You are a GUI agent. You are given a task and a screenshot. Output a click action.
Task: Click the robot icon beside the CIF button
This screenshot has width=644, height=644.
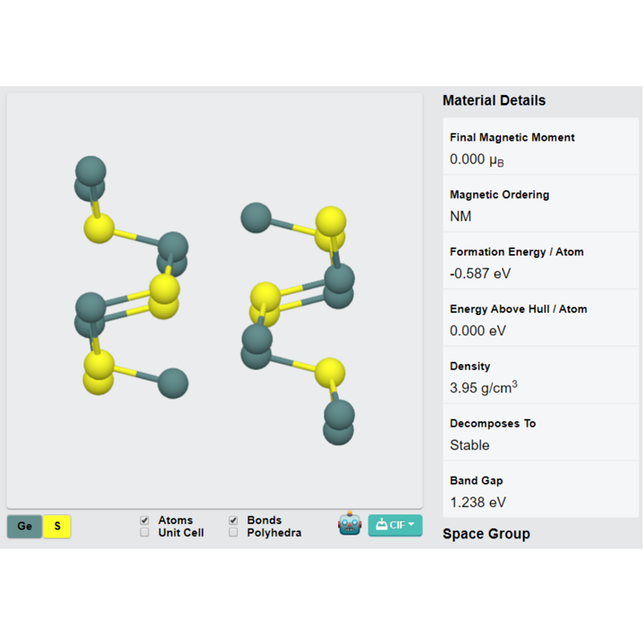tap(349, 524)
